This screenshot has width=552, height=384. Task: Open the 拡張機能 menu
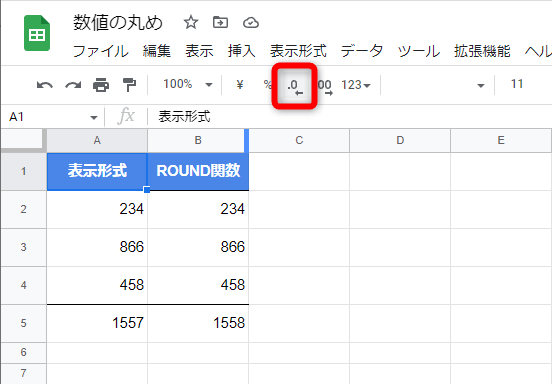point(482,51)
